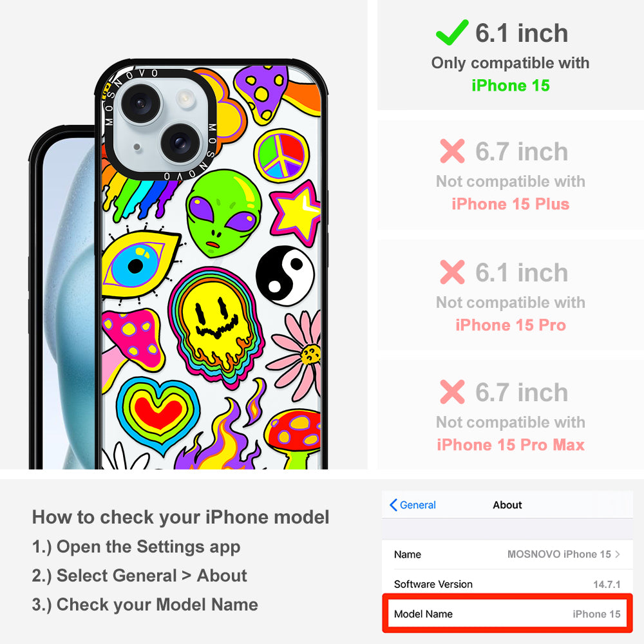Click the green alien sticker

224,213
